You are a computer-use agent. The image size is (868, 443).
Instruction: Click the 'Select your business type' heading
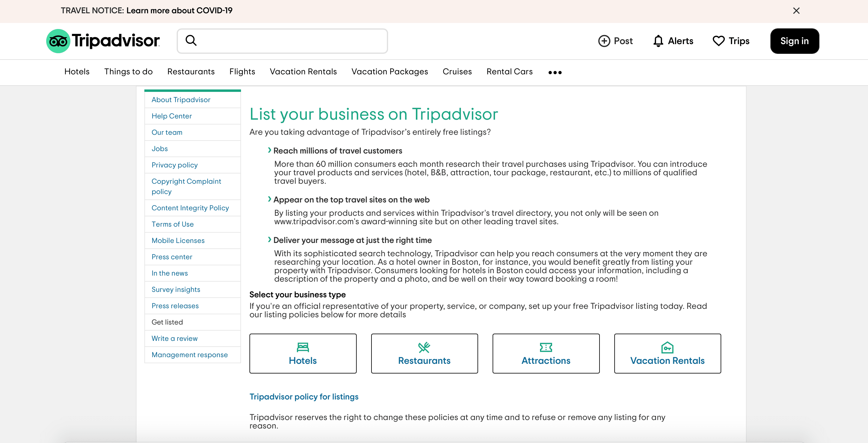click(297, 295)
